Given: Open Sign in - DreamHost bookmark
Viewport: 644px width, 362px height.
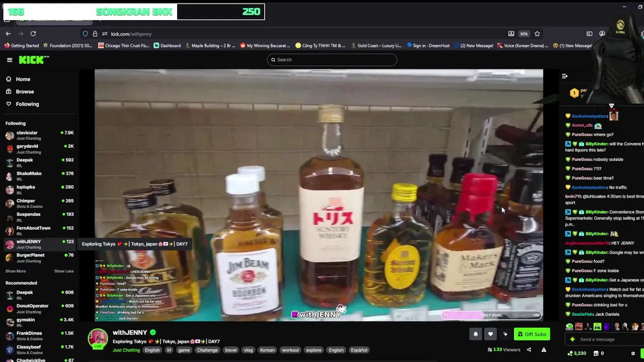Looking at the screenshot, I should (428, 46).
